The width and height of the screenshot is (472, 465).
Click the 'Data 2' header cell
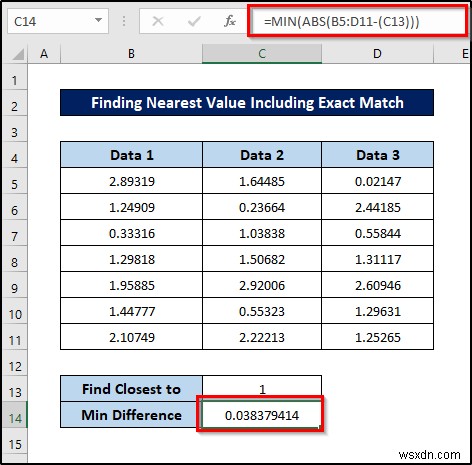coord(262,155)
